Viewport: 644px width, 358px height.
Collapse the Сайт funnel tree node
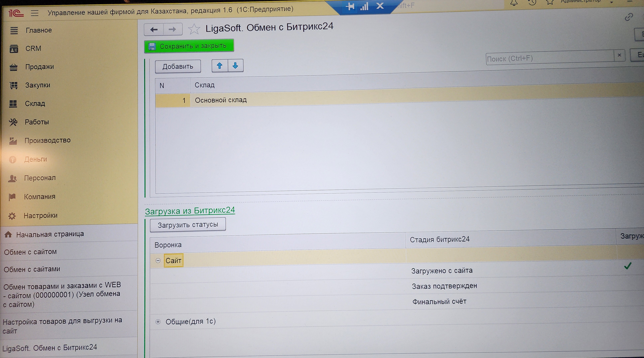coord(158,261)
